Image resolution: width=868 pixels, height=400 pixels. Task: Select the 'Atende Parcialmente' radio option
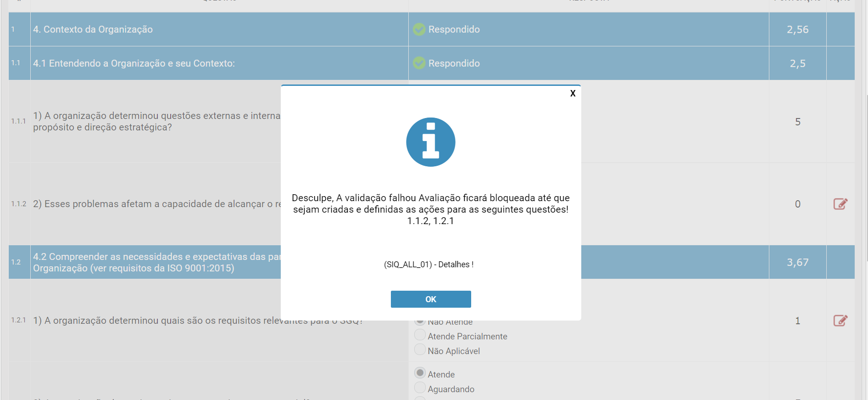pos(420,335)
